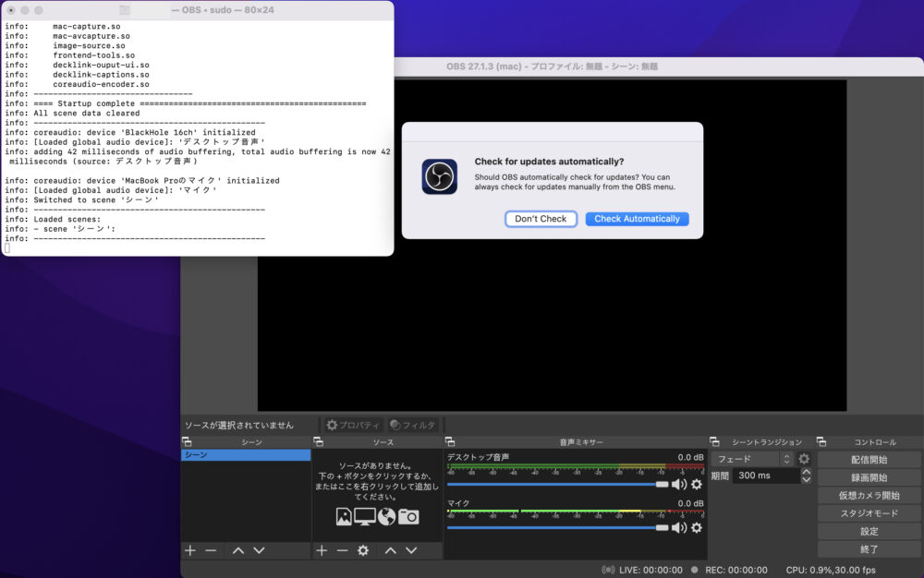924x578 pixels.
Task: Increase transition duration with up stepper
Action: pyautogui.click(x=806, y=472)
